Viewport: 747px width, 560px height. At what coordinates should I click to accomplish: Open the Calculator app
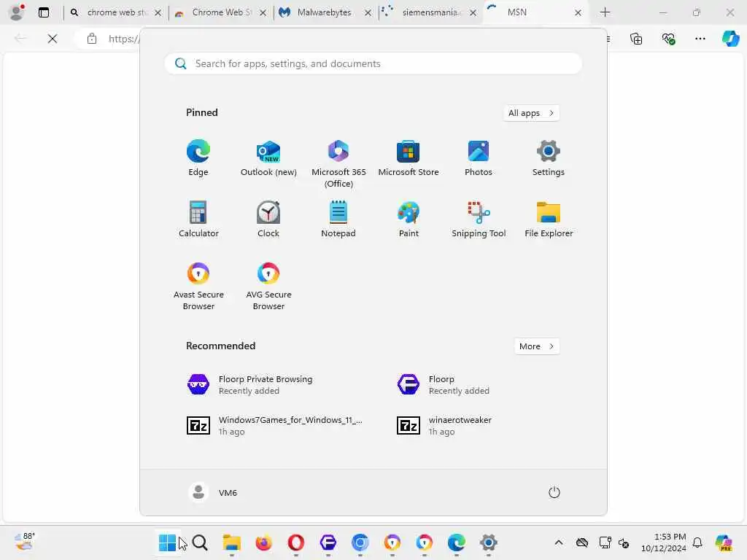coord(198,219)
